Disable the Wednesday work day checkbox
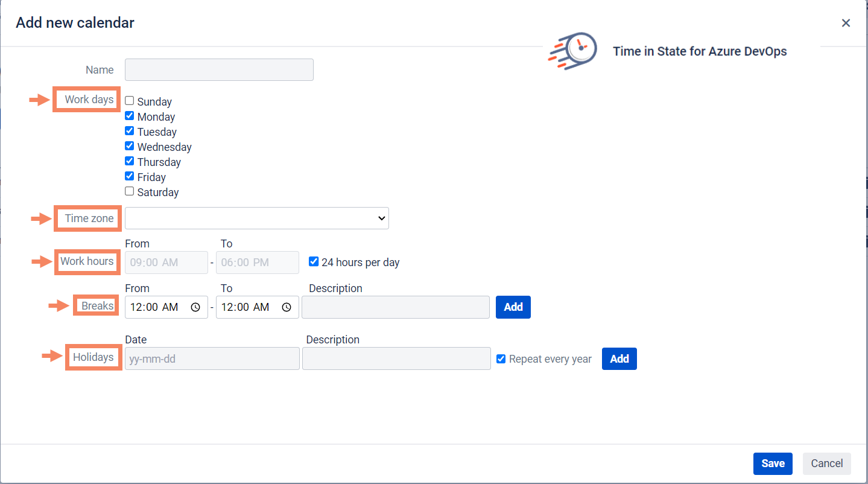868x484 pixels. (129, 145)
